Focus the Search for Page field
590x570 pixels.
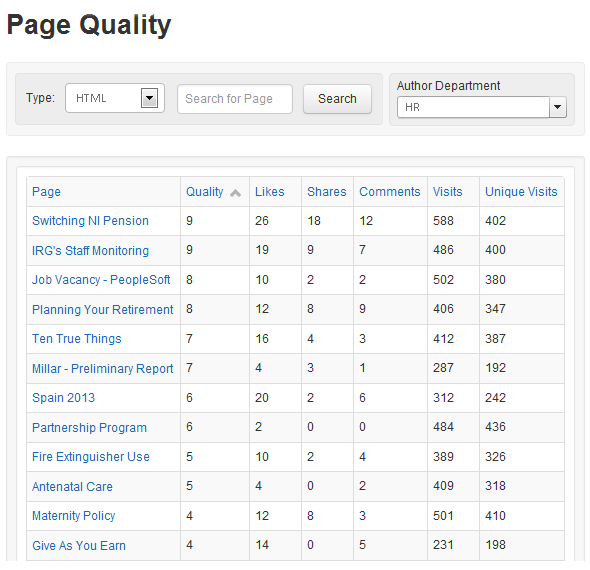click(235, 99)
